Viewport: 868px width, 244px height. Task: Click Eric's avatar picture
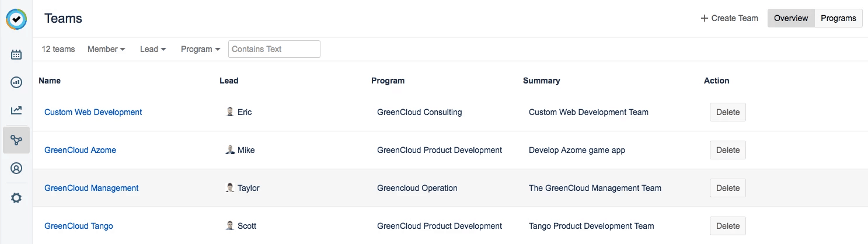tap(230, 112)
